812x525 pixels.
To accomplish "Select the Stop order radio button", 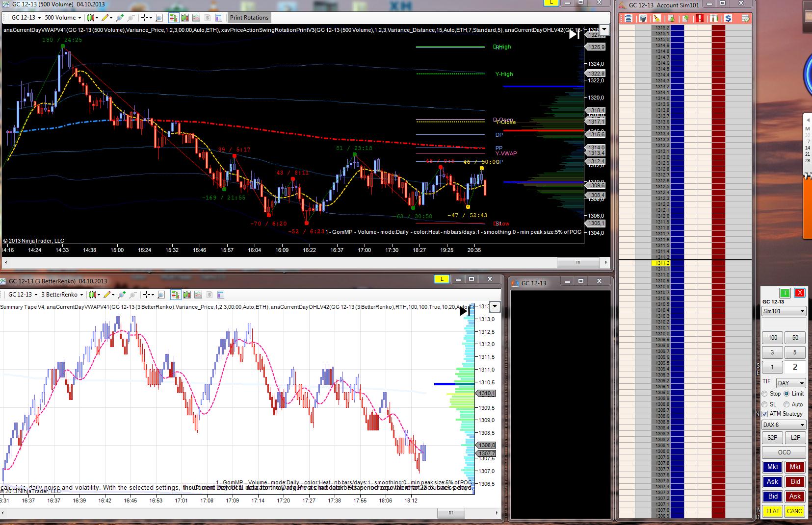I will (764, 394).
